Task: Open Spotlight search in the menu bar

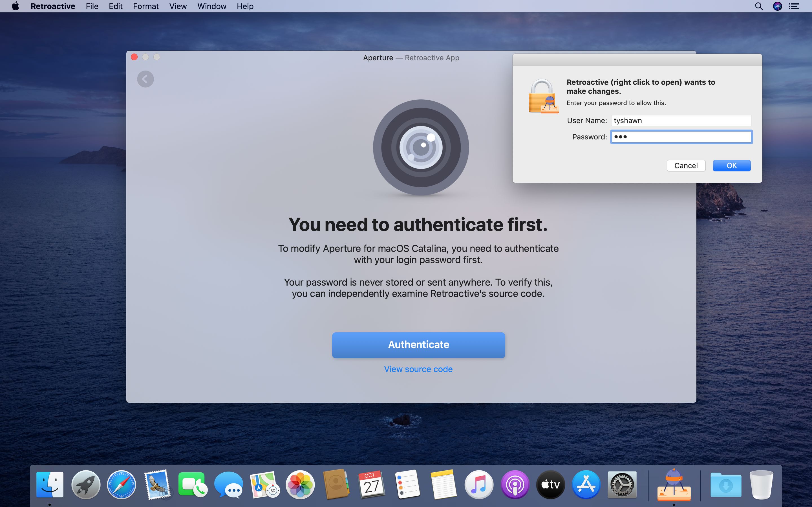Action: coord(759,6)
